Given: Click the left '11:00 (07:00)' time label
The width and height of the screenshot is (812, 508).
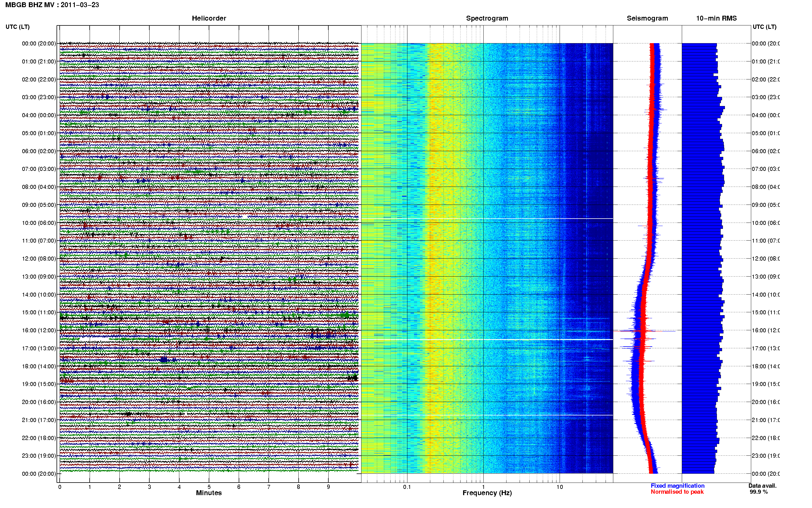Looking at the screenshot, I should [39, 241].
